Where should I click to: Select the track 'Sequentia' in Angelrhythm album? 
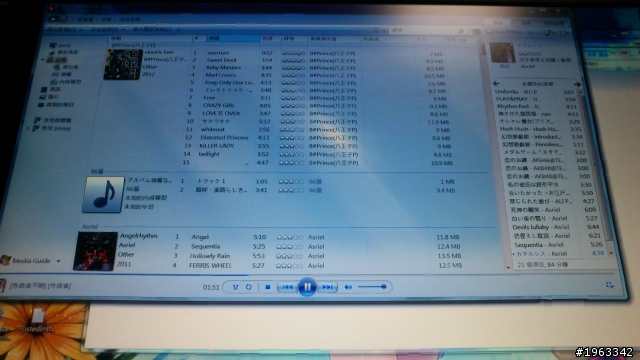tap(205, 247)
